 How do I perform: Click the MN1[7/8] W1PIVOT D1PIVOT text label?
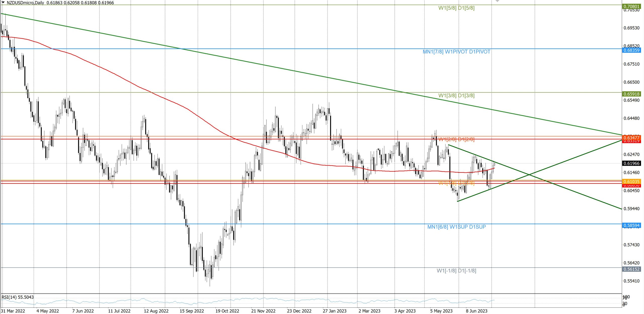tap(456, 52)
